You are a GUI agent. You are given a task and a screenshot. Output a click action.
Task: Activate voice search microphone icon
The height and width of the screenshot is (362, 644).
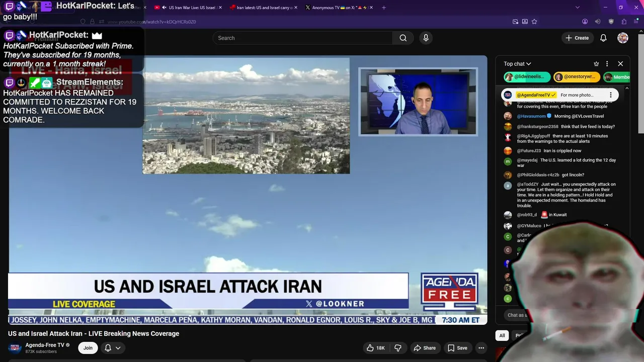pos(426,38)
